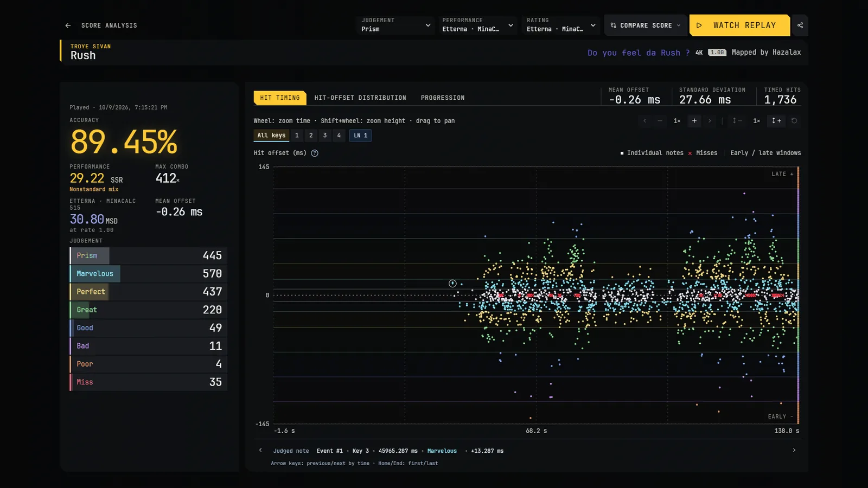Select the All keys filter

(x=271, y=136)
